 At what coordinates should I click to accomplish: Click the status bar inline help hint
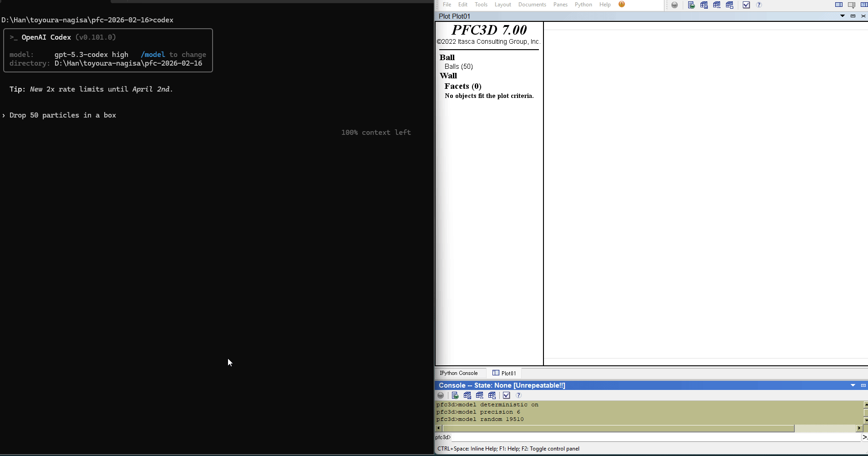[x=508, y=449]
